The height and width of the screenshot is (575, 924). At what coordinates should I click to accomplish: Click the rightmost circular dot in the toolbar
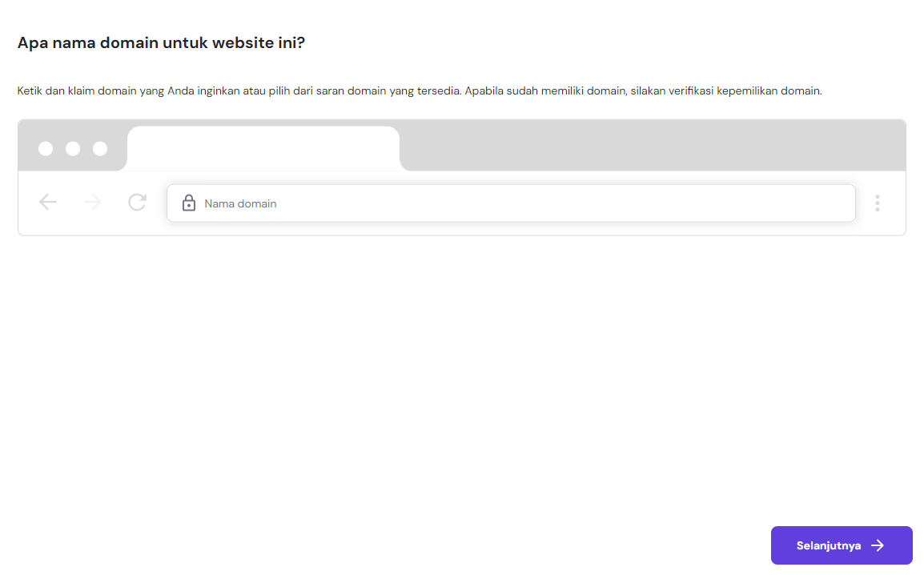tap(100, 147)
